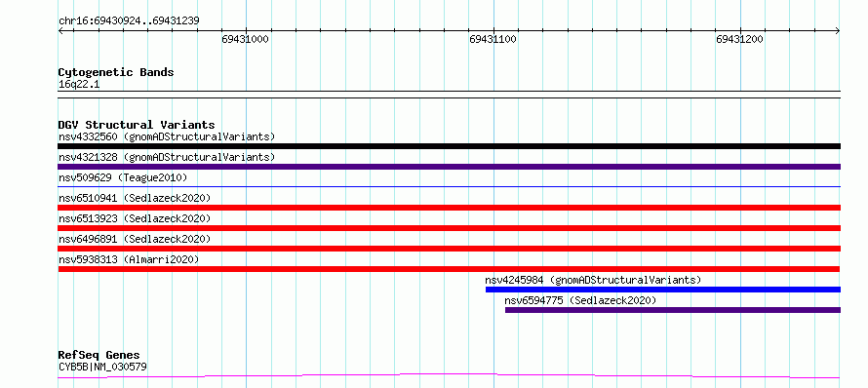Image resolution: width=868 pixels, height=388 pixels.
Task: Open the nsv4245984 (gnomADStructuralVariants) label
Action: (x=593, y=280)
